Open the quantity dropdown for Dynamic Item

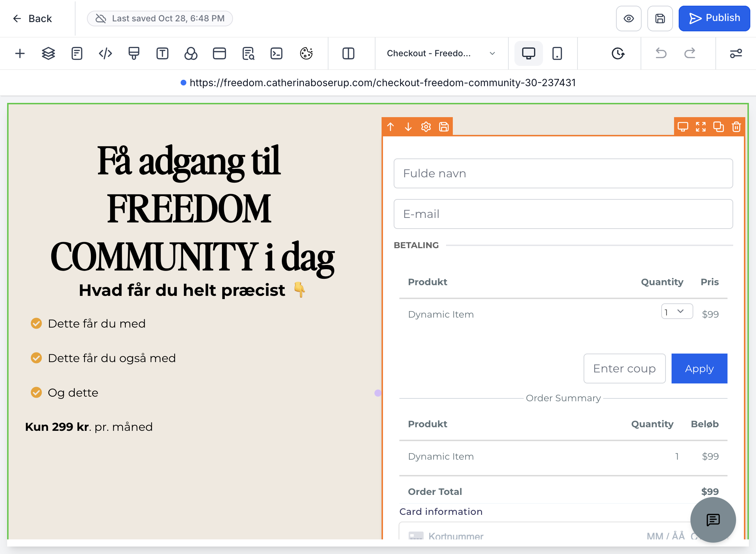[677, 312]
